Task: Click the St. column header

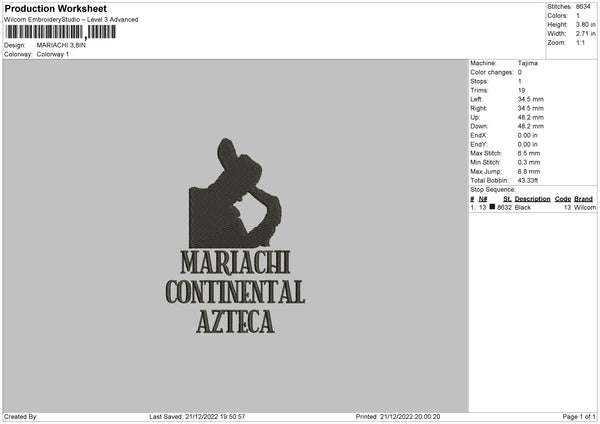Action: pos(507,199)
